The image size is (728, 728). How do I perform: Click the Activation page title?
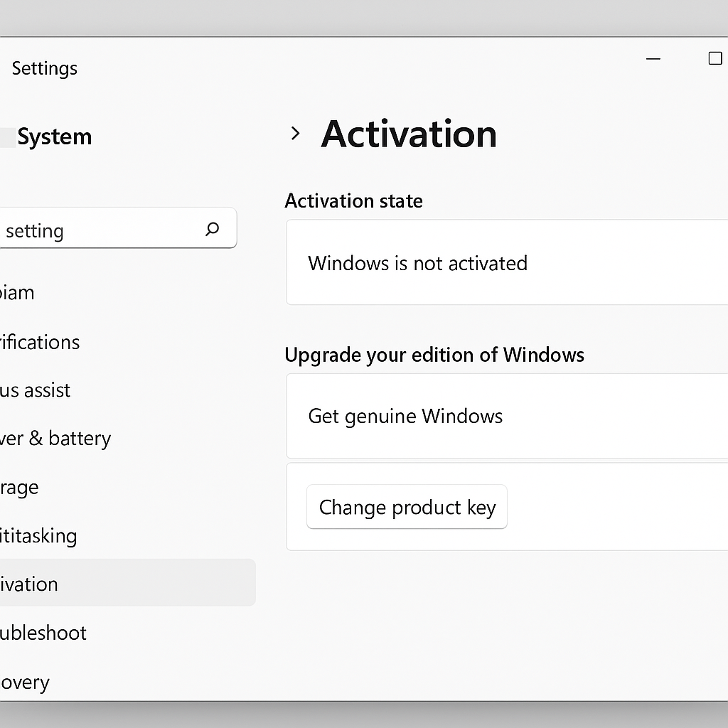[409, 134]
